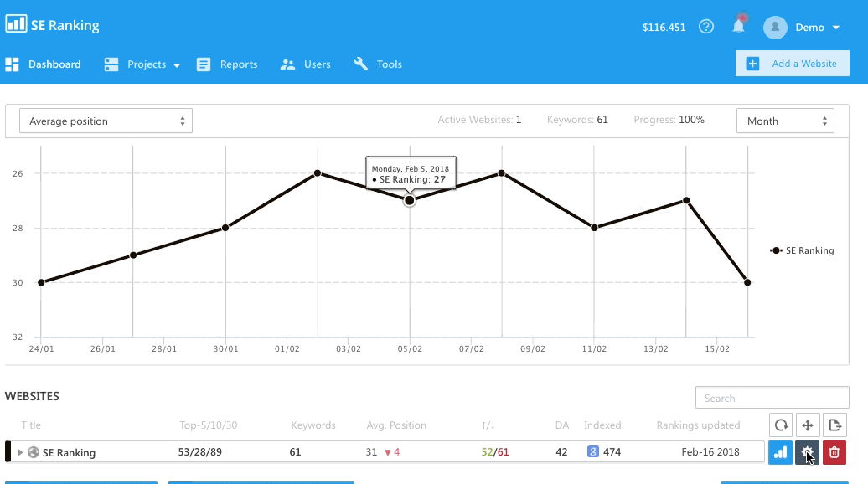The width and height of the screenshot is (868, 484).
Task: Click the SE Ranking logo icon
Action: [x=16, y=23]
